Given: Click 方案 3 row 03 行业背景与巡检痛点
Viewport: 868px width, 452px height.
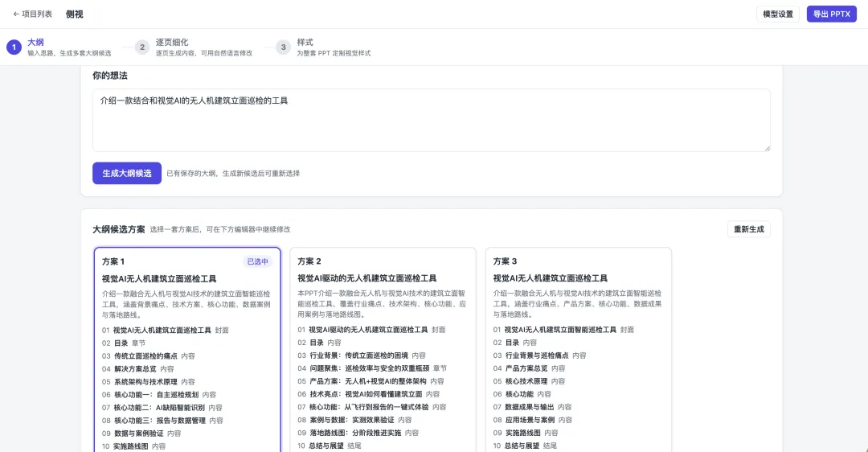Looking at the screenshot, I should [x=540, y=355].
